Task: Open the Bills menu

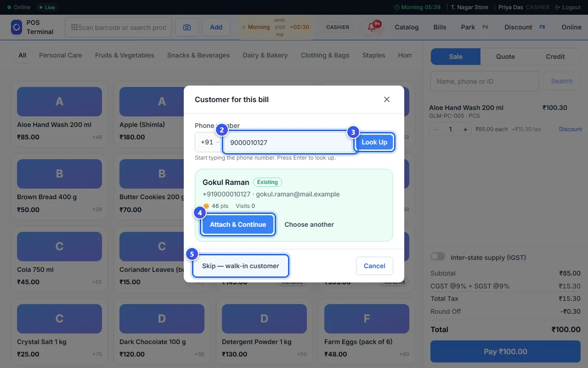Action: coord(440,27)
